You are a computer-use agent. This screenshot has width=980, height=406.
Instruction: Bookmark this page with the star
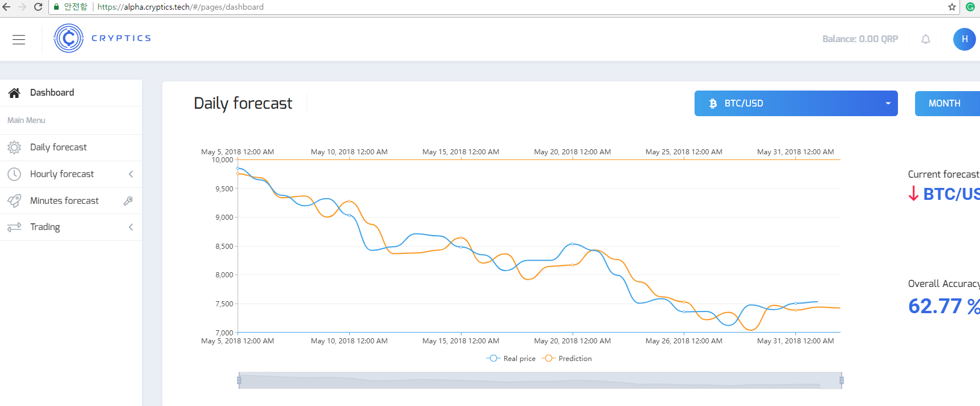pos(952,7)
